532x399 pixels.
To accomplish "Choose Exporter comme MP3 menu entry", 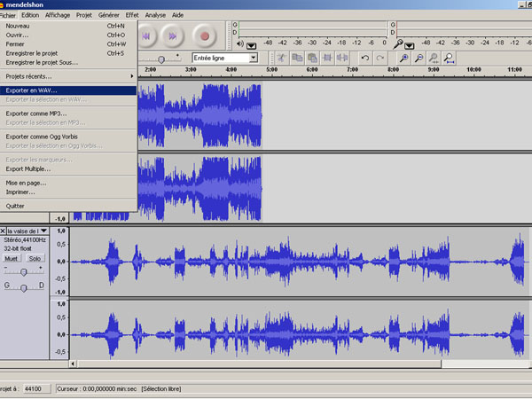I will click(68, 113).
